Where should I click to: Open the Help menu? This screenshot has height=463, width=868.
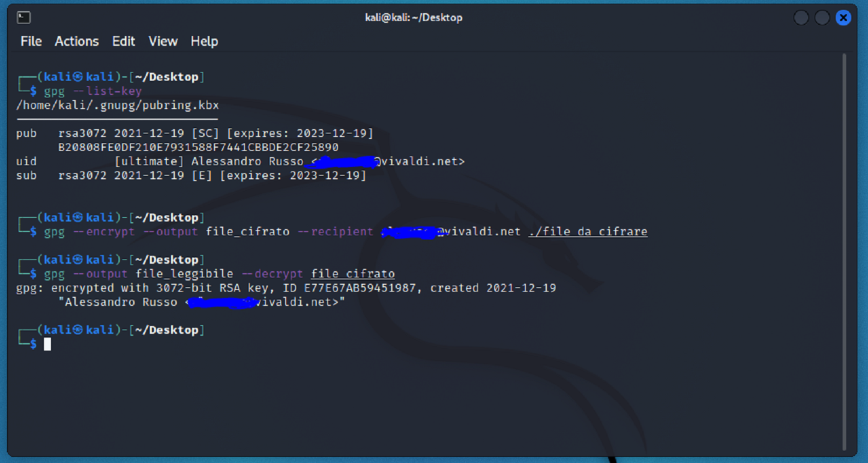(x=204, y=41)
